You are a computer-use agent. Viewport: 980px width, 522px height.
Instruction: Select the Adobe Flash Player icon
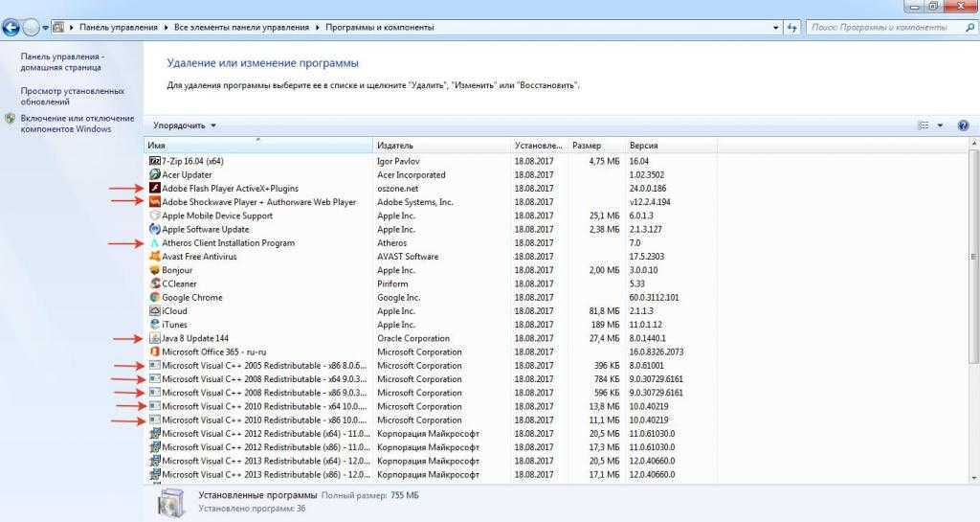pyautogui.click(x=155, y=189)
